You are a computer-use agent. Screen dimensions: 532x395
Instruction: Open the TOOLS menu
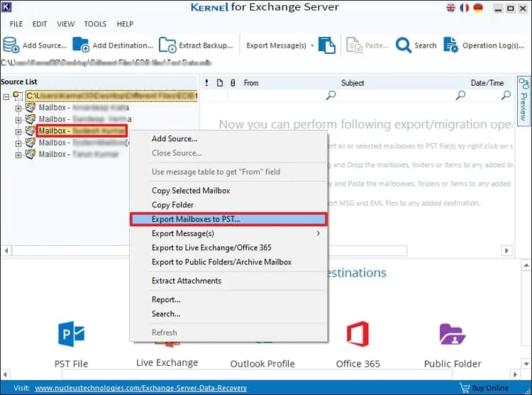[95, 24]
